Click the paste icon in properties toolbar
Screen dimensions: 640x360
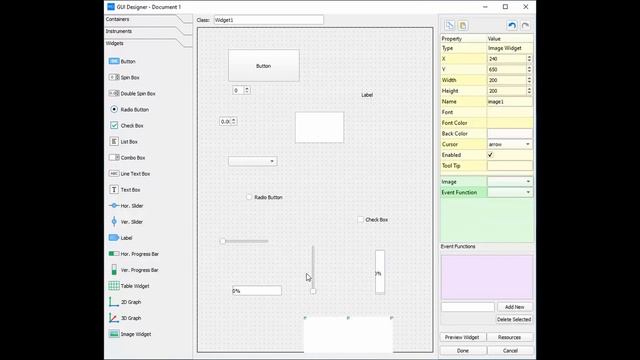coord(462,25)
